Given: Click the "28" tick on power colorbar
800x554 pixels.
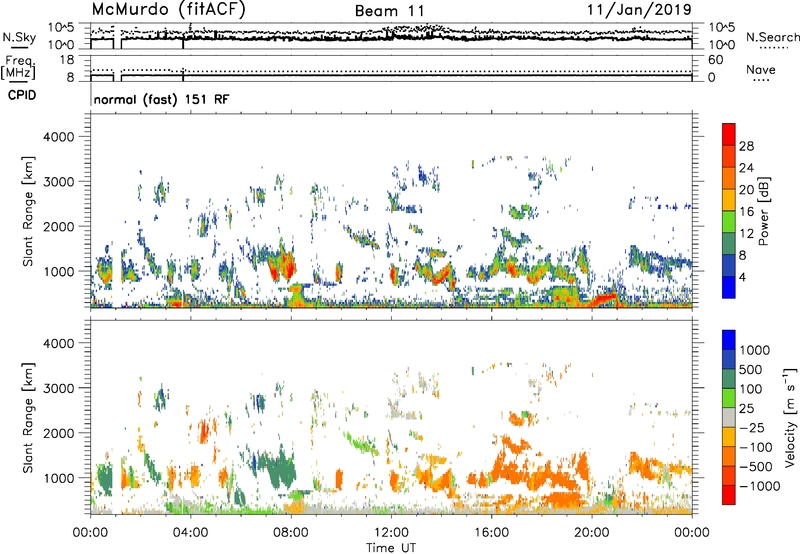Looking at the screenshot, I should (x=746, y=146).
